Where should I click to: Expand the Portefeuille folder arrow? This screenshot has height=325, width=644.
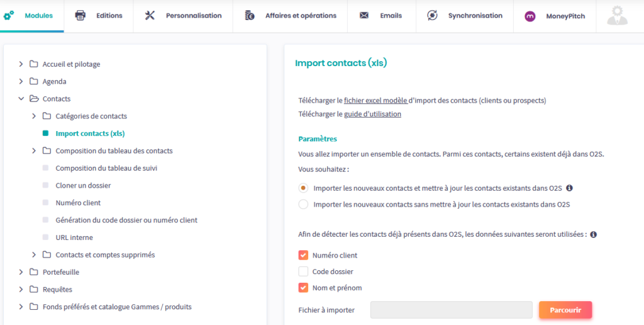[x=21, y=272]
